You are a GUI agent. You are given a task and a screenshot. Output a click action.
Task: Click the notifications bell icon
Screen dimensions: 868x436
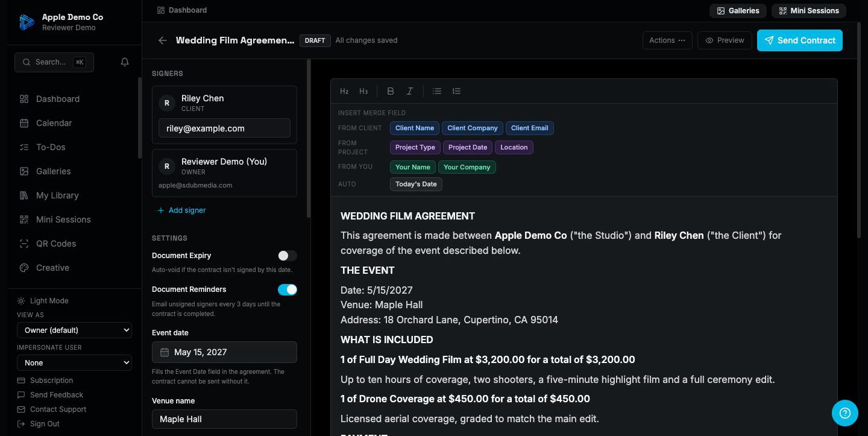coord(125,62)
